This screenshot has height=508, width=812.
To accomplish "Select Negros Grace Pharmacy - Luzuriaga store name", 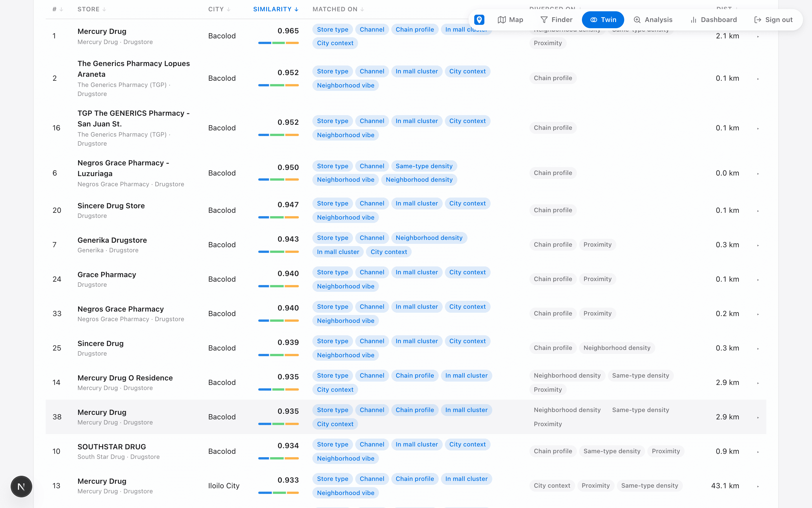I will [x=123, y=168].
